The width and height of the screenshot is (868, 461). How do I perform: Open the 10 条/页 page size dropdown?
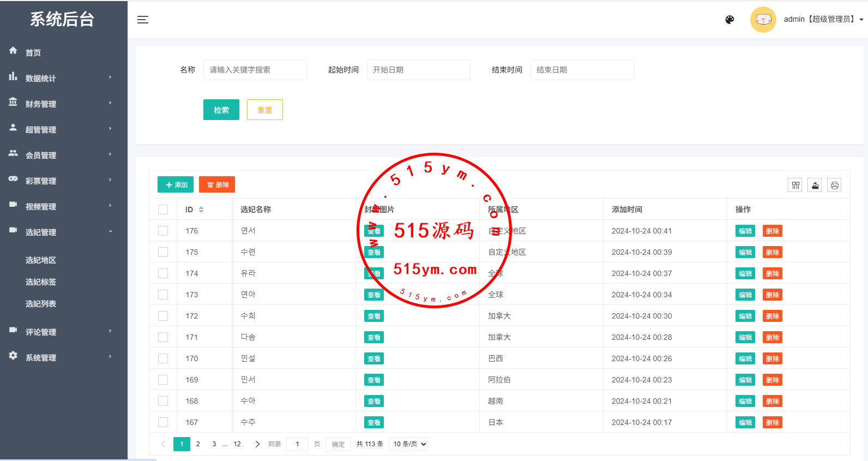coord(408,444)
